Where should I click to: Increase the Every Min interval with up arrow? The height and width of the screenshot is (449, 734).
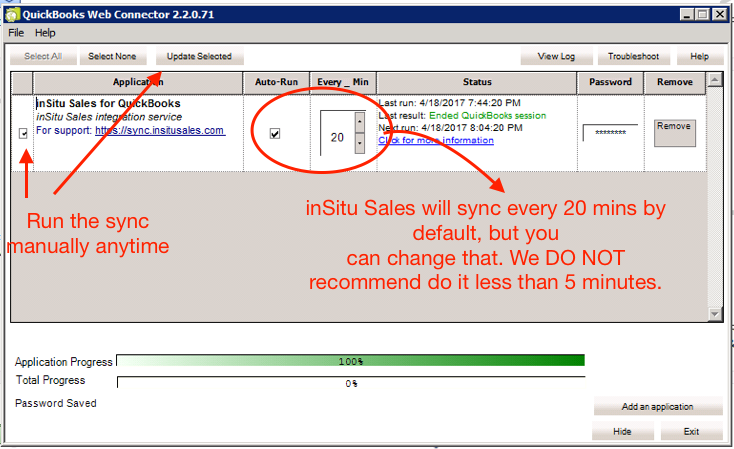tap(360, 122)
